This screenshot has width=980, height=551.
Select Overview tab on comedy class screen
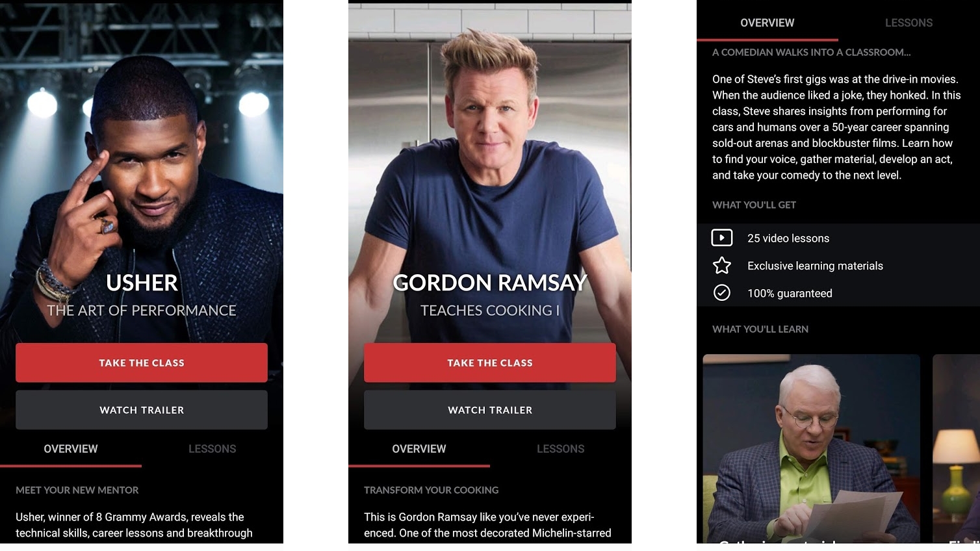tap(767, 23)
